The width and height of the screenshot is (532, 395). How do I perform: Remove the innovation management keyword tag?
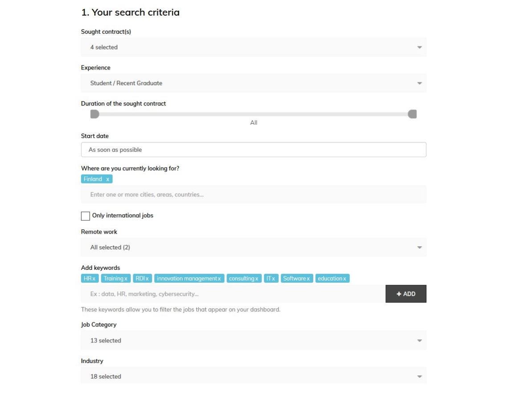[x=219, y=279]
